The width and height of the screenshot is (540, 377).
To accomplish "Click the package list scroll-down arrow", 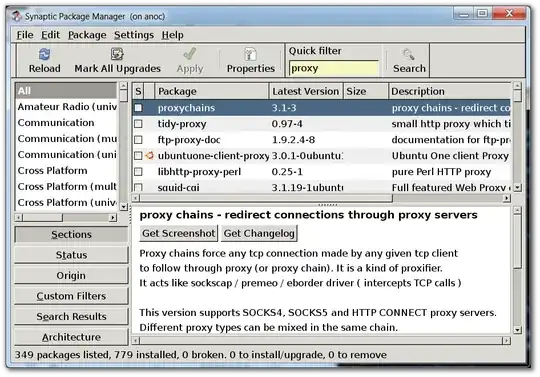I will [x=517, y=188].
